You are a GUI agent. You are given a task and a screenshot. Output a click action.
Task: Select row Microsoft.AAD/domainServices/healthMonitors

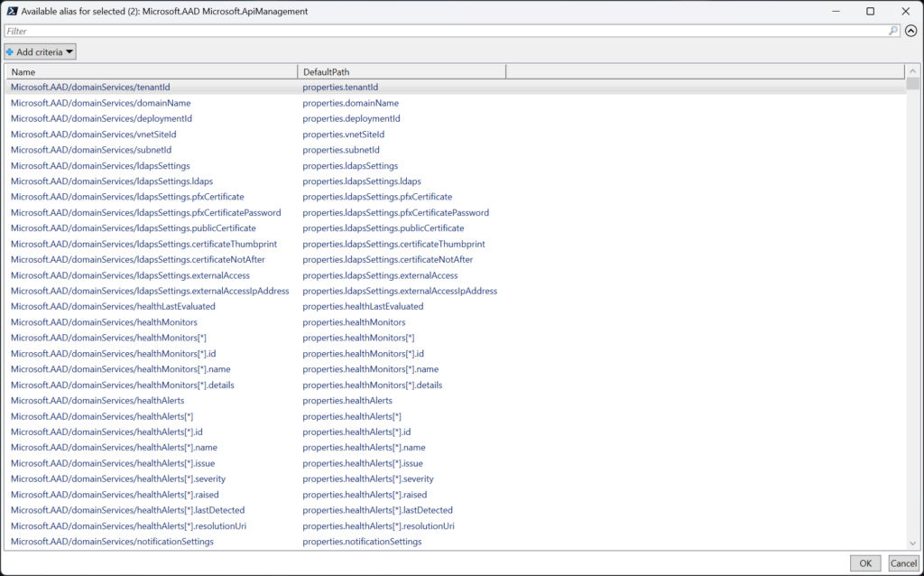tap(456, 322)
